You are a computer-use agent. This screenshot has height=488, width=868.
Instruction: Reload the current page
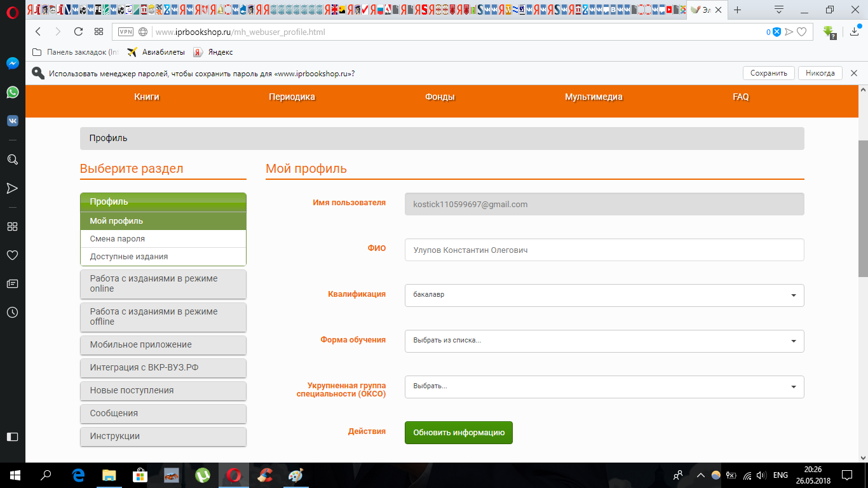pyautogui.click(x=78, y=32)
